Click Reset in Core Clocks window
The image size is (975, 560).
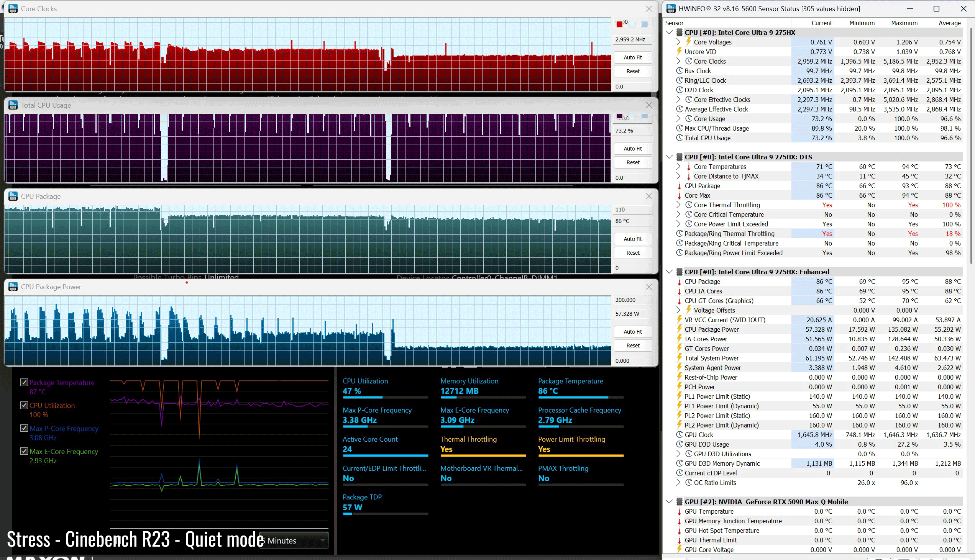click(x=632, y=71)
